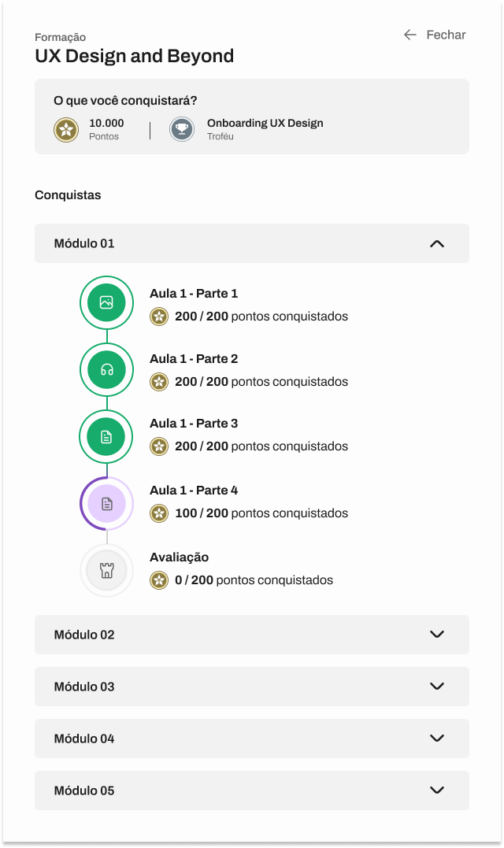Expand the Módulo 05 row

coord(252,791)
